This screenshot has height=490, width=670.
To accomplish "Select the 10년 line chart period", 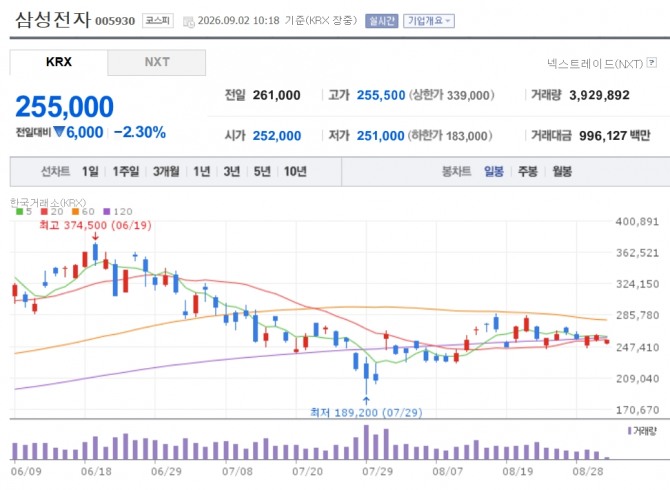I will (x=295, y=172).
